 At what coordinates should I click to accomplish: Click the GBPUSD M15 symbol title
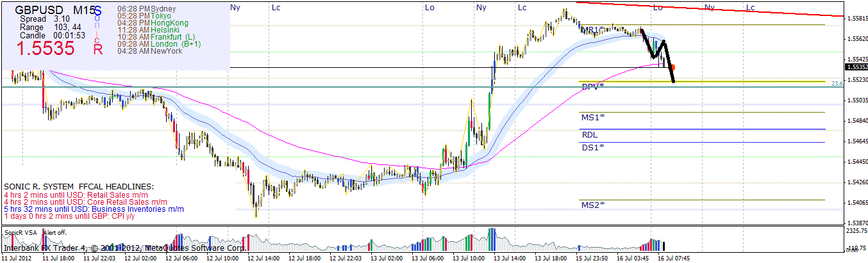tap(58, 10)
